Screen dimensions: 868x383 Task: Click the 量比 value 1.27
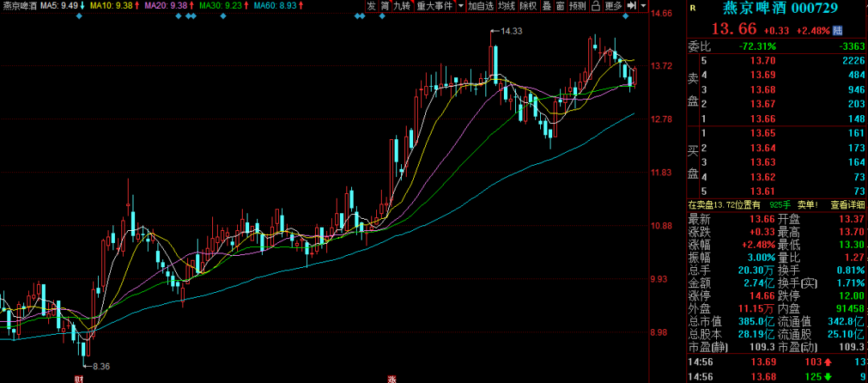coord(855,257)
